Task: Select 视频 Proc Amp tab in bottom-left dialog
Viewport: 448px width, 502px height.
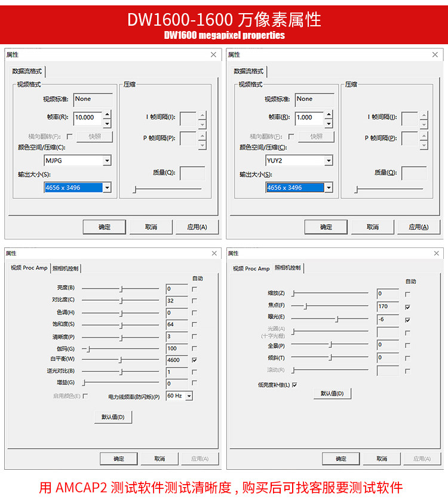Action: [29, 268]
